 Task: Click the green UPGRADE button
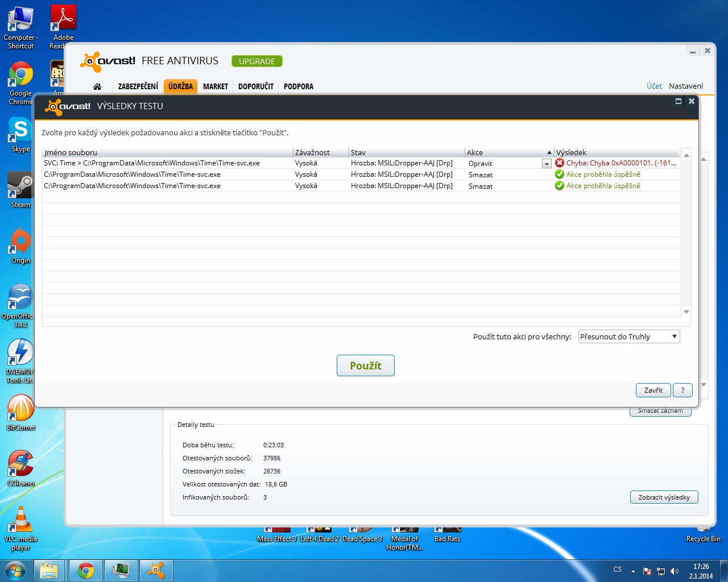(x=257, y=61)
